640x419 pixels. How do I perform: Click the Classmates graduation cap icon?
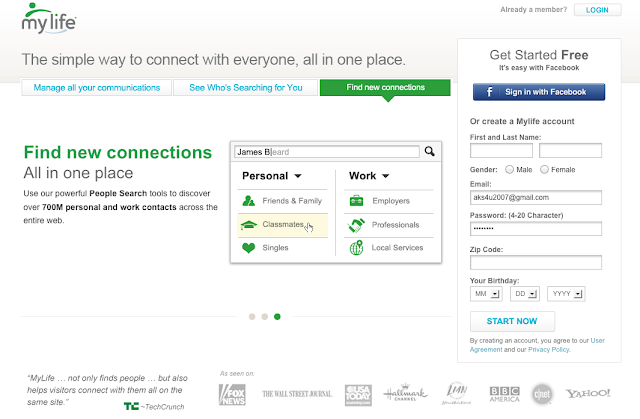249,224
